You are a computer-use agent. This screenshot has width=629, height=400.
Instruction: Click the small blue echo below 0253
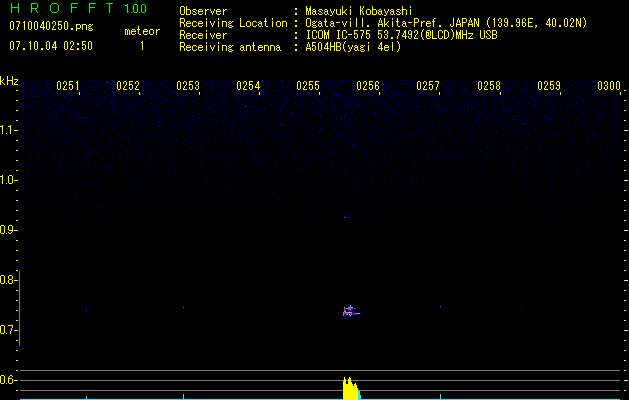point(183,308)
